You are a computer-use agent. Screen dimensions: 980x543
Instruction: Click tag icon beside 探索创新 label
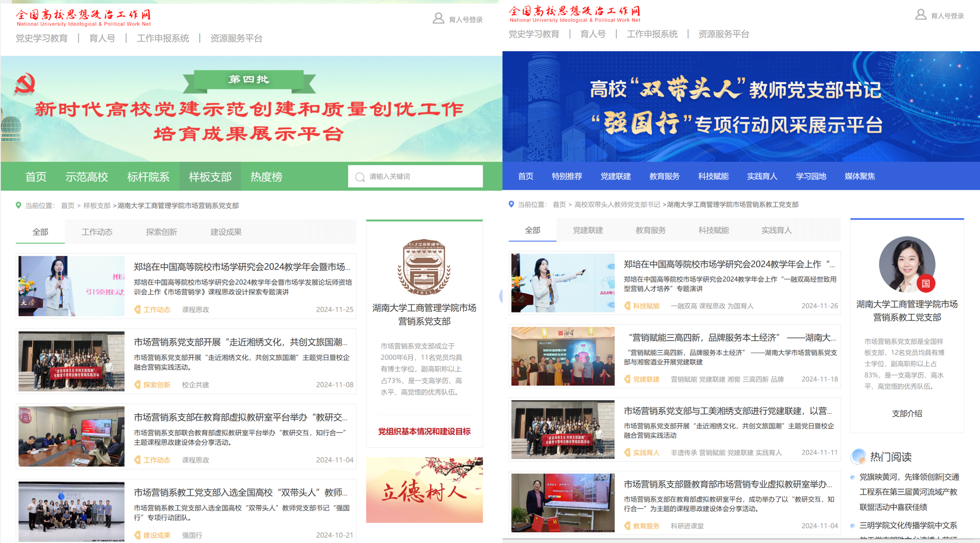(x=138, y=385)
